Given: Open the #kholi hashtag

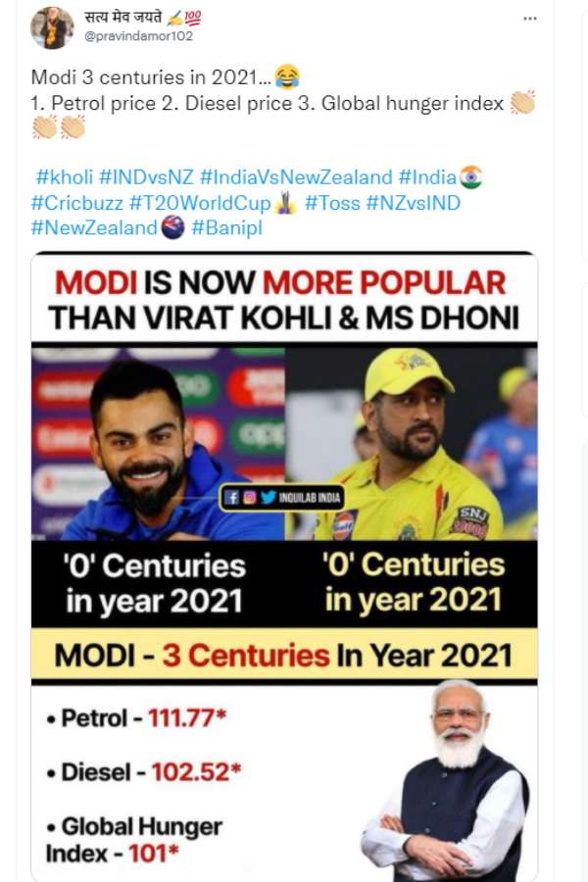Looking at the screenshot, I should 66,178.
